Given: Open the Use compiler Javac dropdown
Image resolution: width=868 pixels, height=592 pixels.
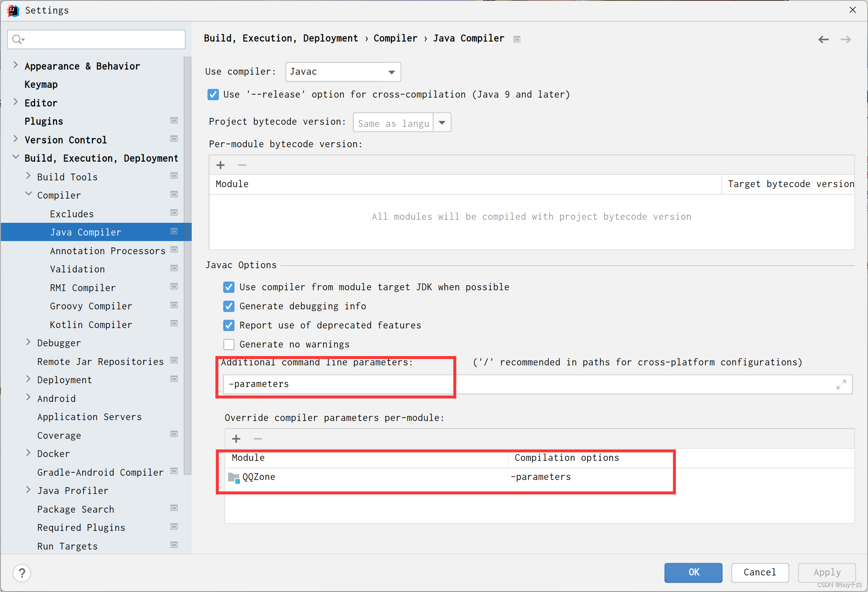Looking at the screenshot, I should [343, 72].
